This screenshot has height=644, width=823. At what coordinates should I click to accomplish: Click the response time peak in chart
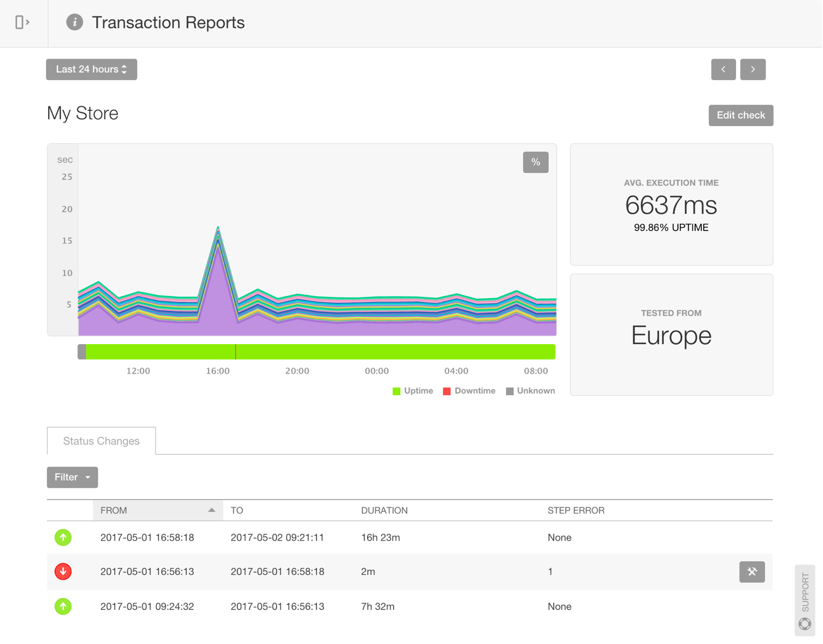(x=218, y=228)
